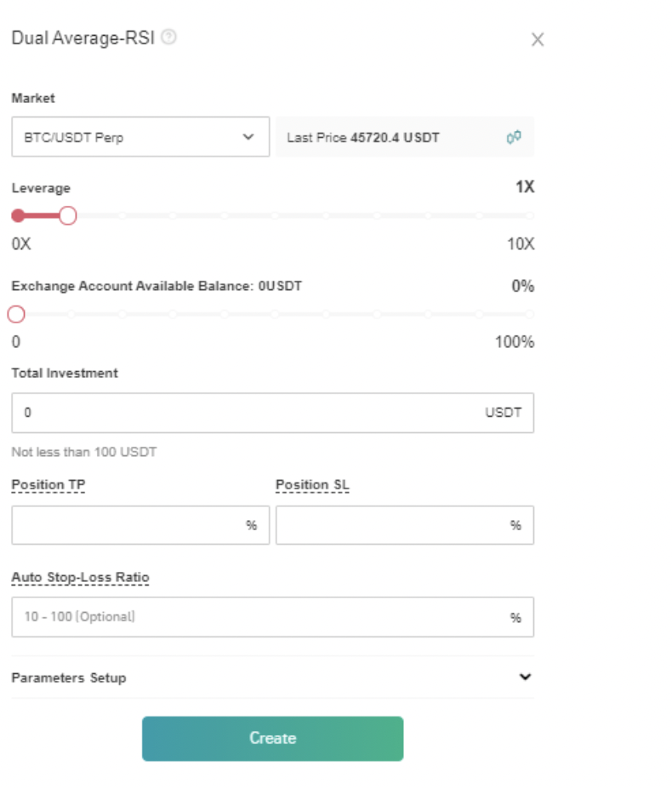Screen dimensions: 672x788
Task: Click the Auto Stop-Loss Ratio input
Action: 255,617
